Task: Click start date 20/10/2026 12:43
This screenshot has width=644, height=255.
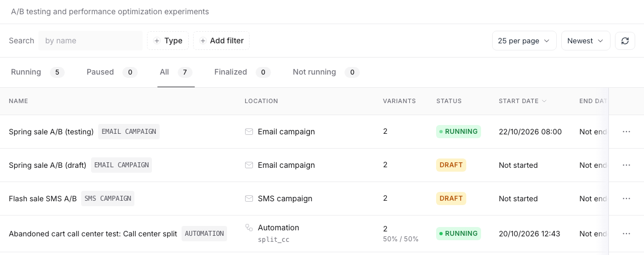Action: [x=529, y=234]
